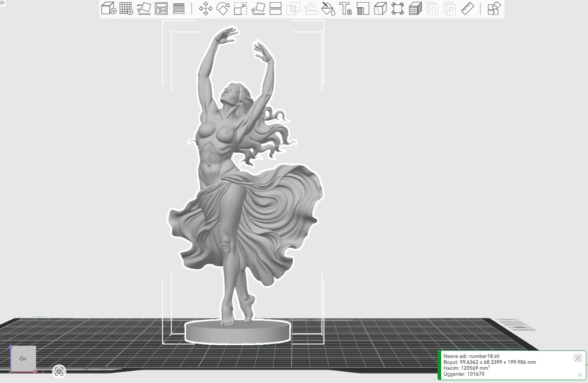Close the number18.stl info notification
Image resolution: width=588 pixels, height=383 pixels.
pyautogui.click(x=578, y=358)
